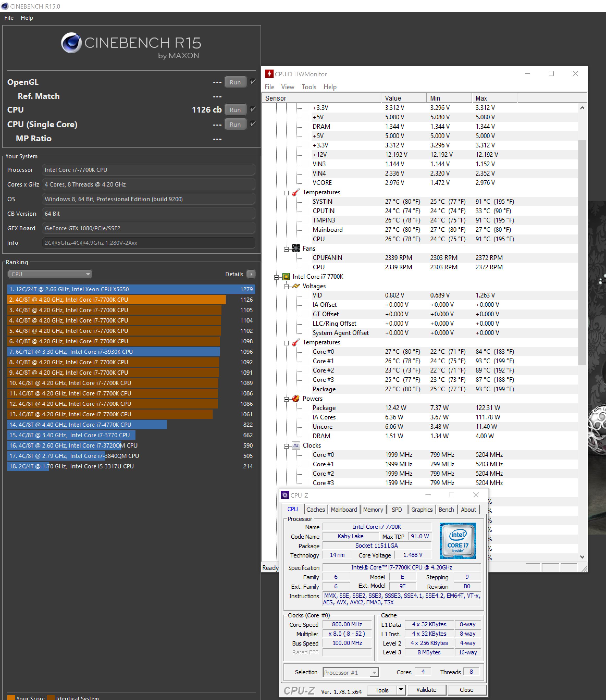Open Cinebench File menu

[x=9, y=17]
